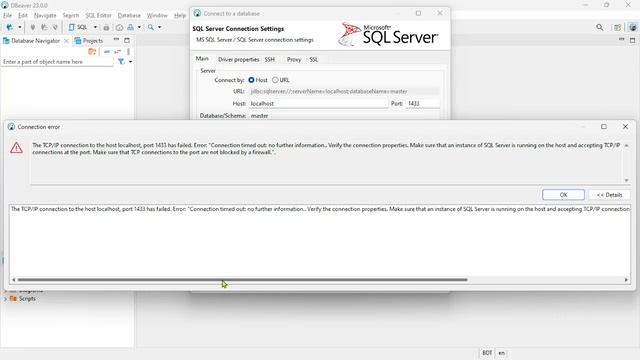Switch to the Proxy tab
640x360 pixels.
[294, 60]
